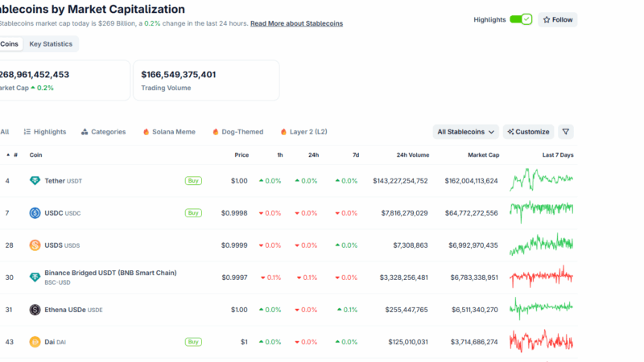This screenshot has width=644, height=362.
Task: Switch to the Key Statistics tab
Action: click(51, 44)
